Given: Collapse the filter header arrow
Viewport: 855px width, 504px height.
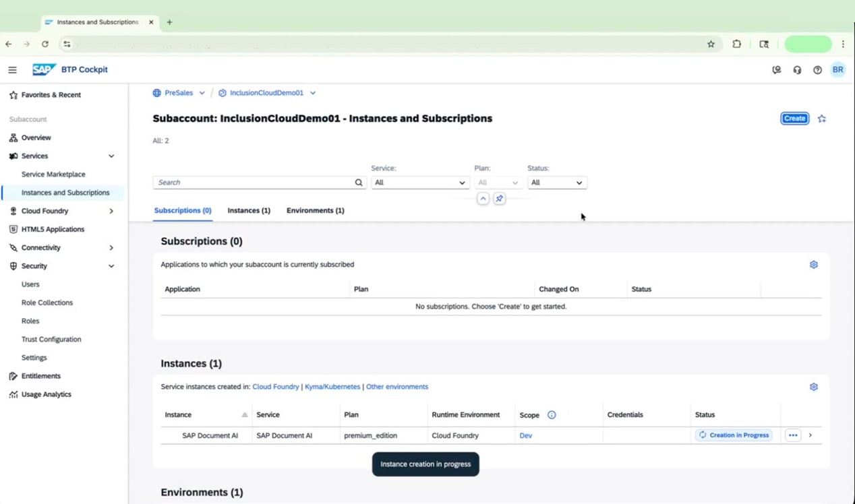Looking at the screenshot, I should point(483,199).
